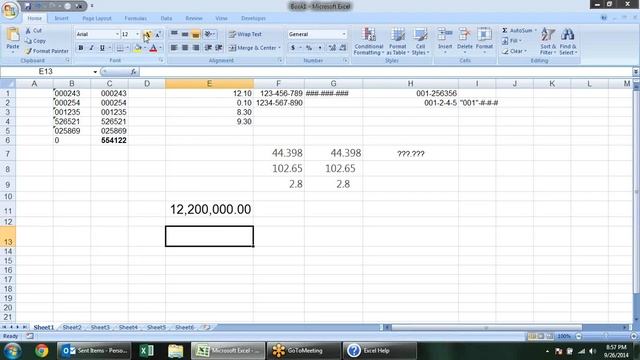Toggle Bold formatting
The image size is (640, 360).
[x=80, y=48]
